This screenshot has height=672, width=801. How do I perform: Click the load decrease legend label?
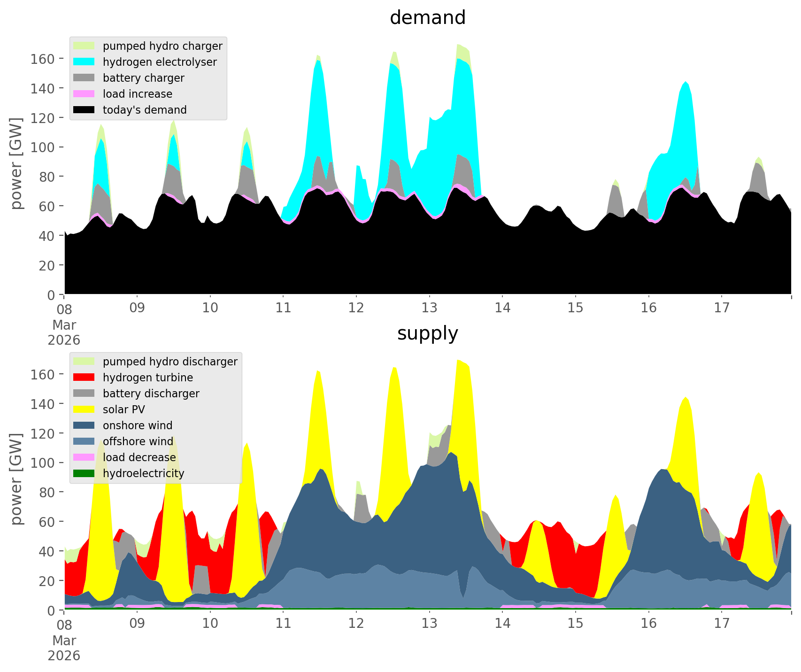139,457
